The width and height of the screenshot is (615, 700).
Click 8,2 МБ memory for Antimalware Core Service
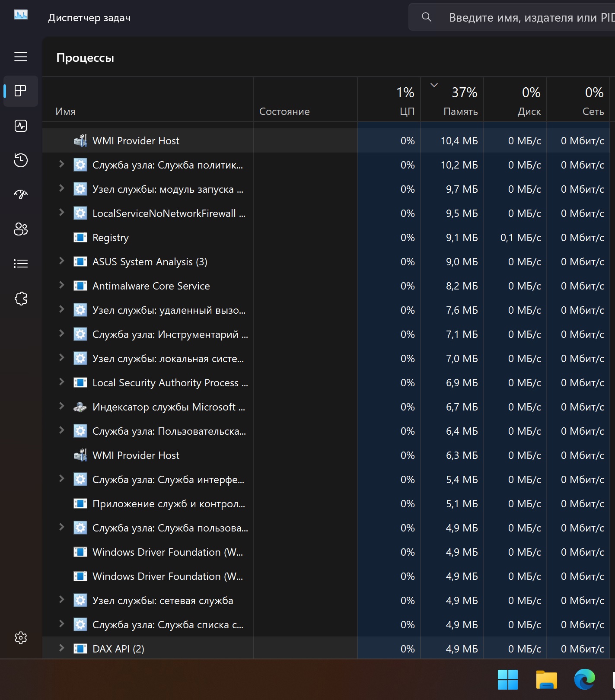point(462,286)
